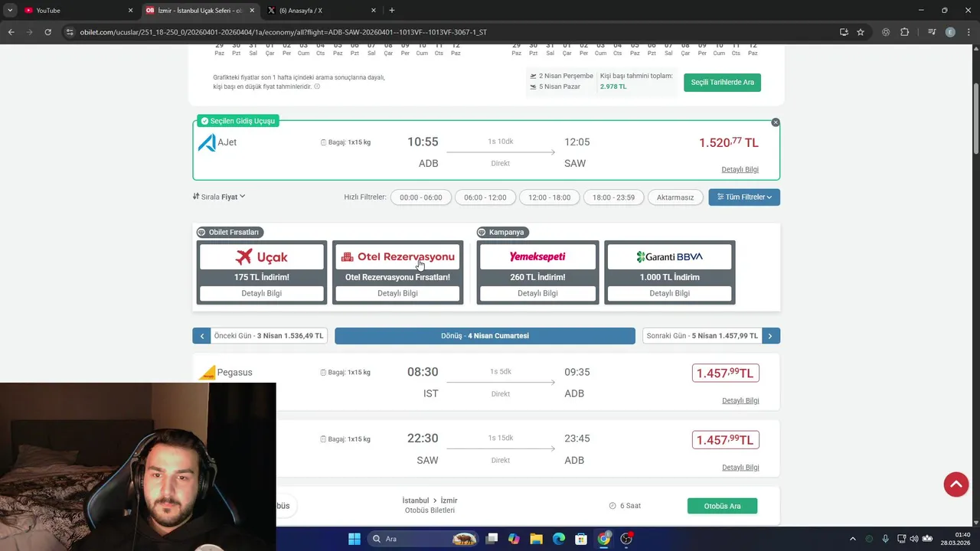Open Detaylı Bilgi under Garanti BBVA offer
This screenshot has height=551, width=980.
click(x=669, y=293)
